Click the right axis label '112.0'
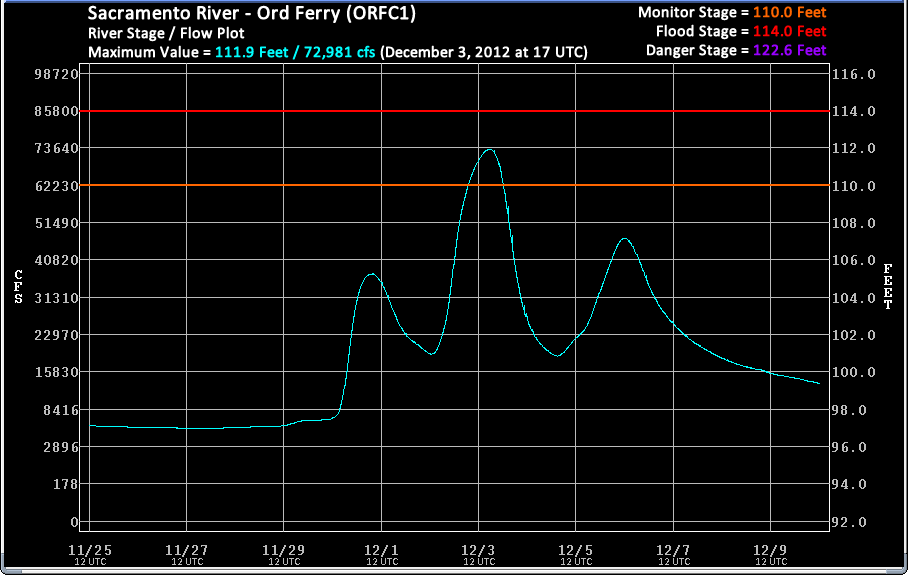The width and height of the screenshot is (908, 575). click(x=854, y=148)
